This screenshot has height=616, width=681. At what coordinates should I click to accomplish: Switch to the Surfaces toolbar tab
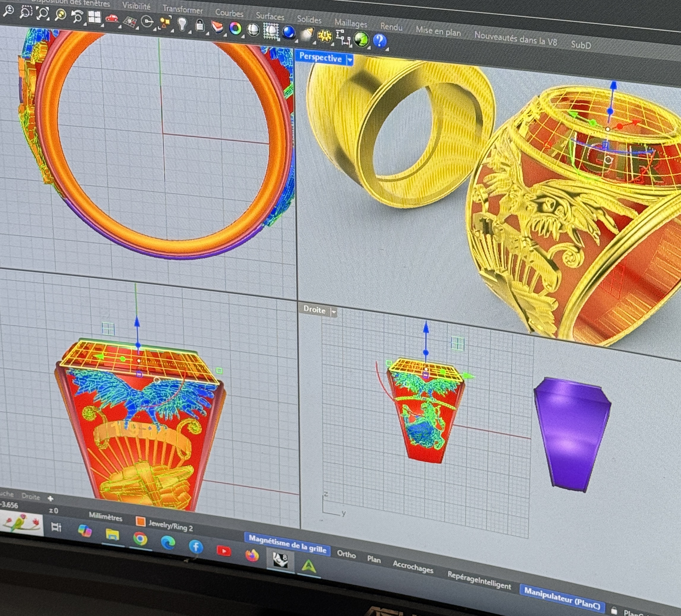[270, 16]
